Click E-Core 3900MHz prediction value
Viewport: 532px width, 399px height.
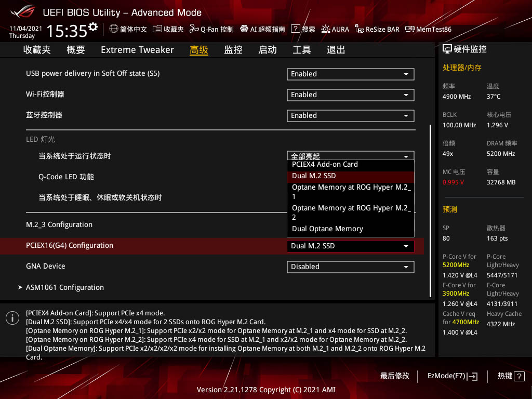[456, 294]
